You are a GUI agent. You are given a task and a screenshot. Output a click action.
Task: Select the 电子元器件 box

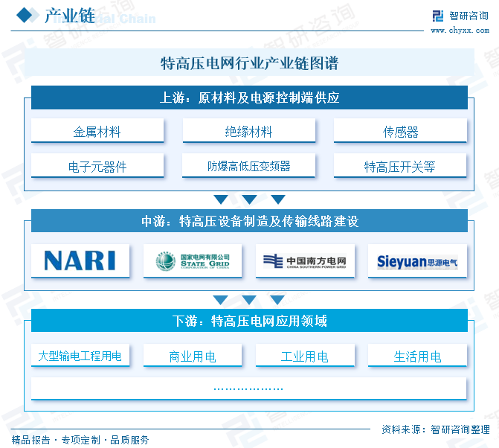[97, 165]
